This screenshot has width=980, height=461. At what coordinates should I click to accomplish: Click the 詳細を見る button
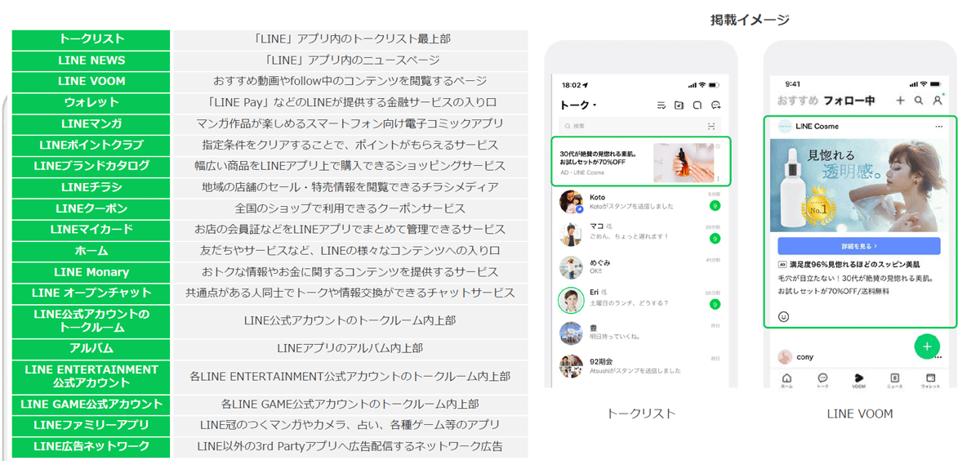858,246
